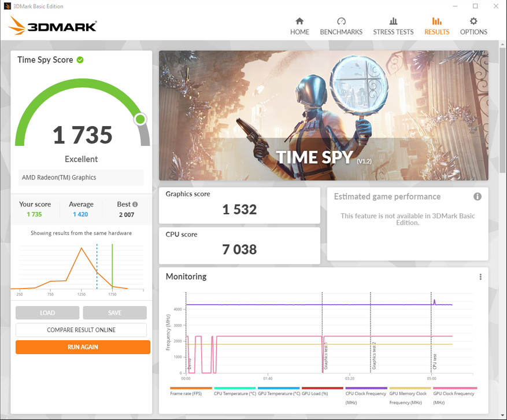The image size is (507, 420).
Task: Click the Demo timeline marker in chart
Action: click(190, 364)
